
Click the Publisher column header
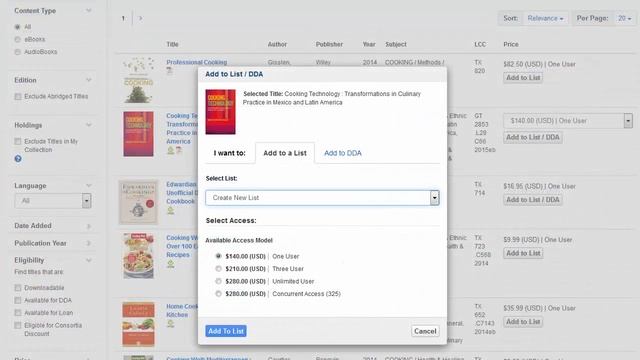pos(329,44)
